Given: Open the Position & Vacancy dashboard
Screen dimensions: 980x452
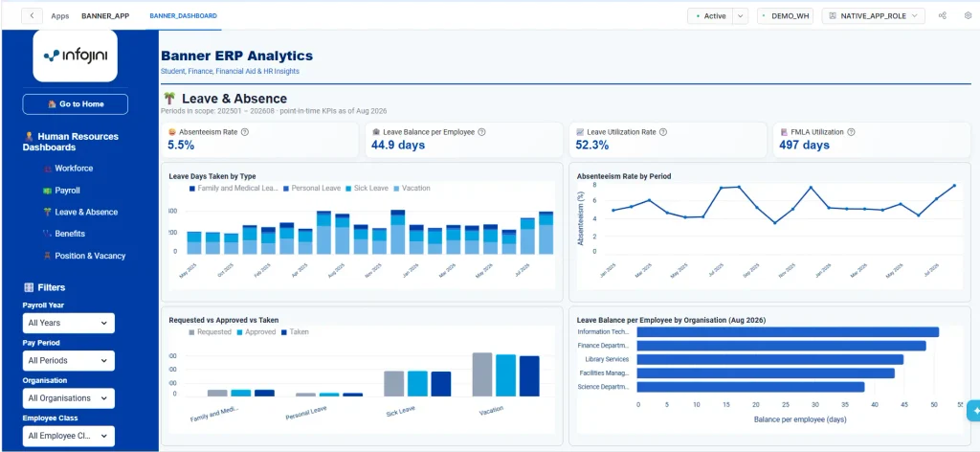Looking at the screenshot, I should (90, 256).
